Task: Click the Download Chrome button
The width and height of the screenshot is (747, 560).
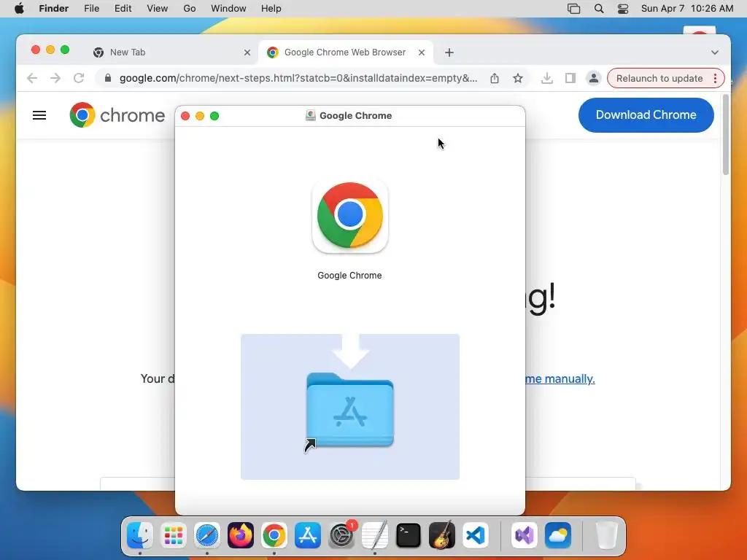Action: (646, 114)
